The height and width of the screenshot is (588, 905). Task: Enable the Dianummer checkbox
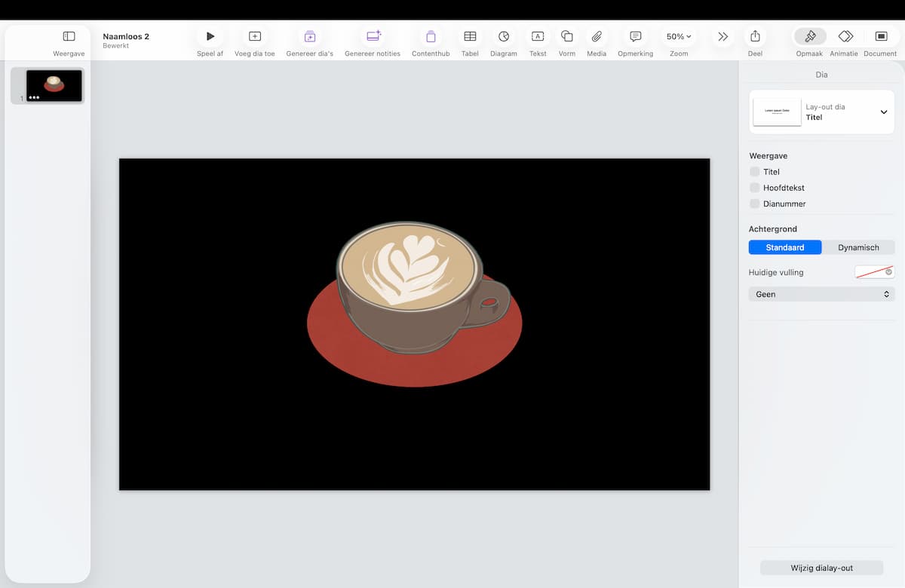click(755, 204)
